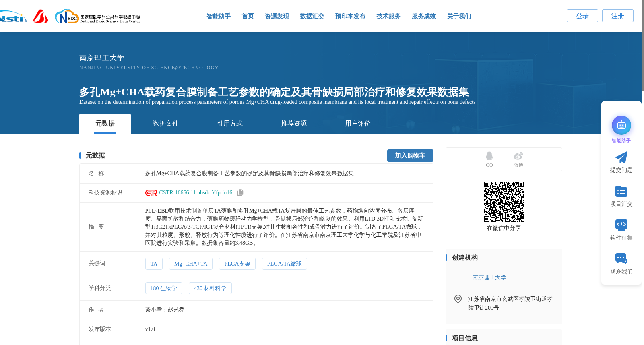Open the 关于我们 menu item
This screenshot has height=345, width=644.
pos(459,16)
